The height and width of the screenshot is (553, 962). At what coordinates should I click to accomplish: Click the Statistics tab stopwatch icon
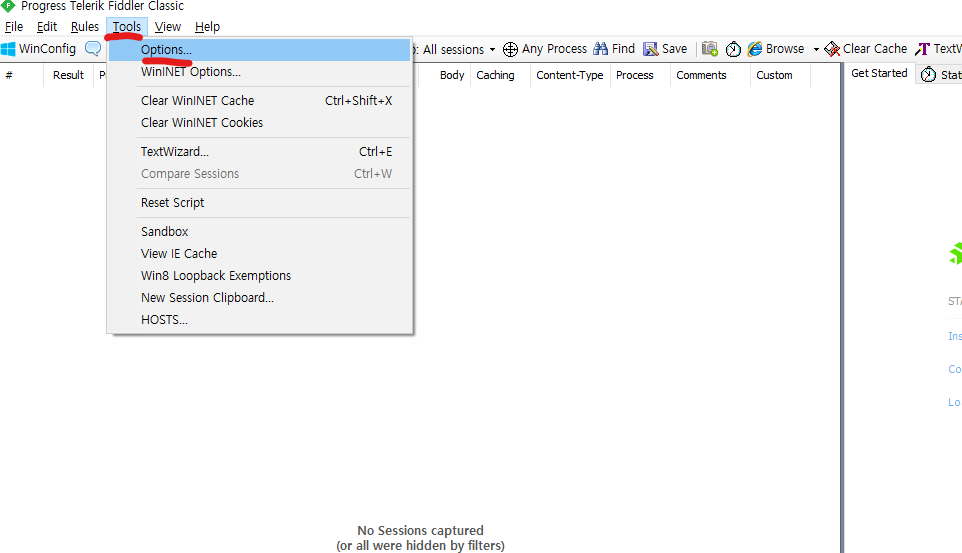pos(928,75)
